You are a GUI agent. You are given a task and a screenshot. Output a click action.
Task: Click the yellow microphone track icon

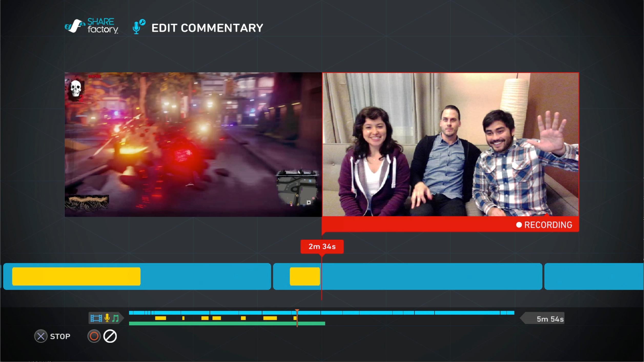[107, 318]
